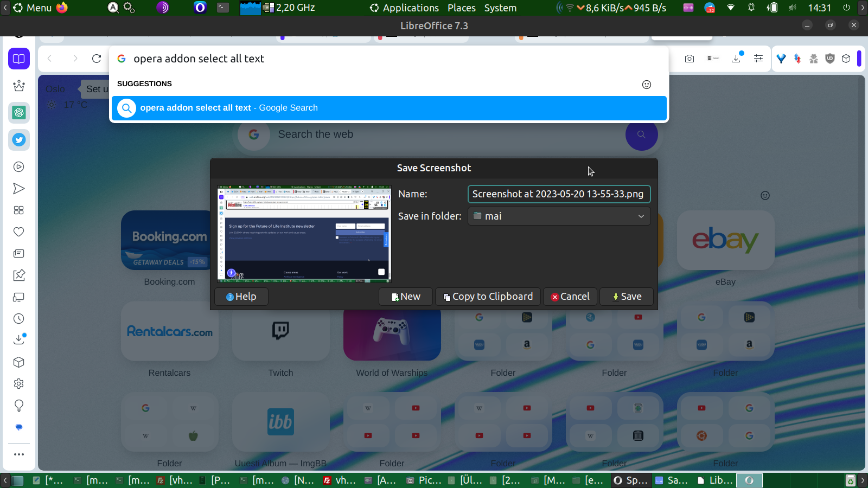Save the screenshot

[627, 297]
